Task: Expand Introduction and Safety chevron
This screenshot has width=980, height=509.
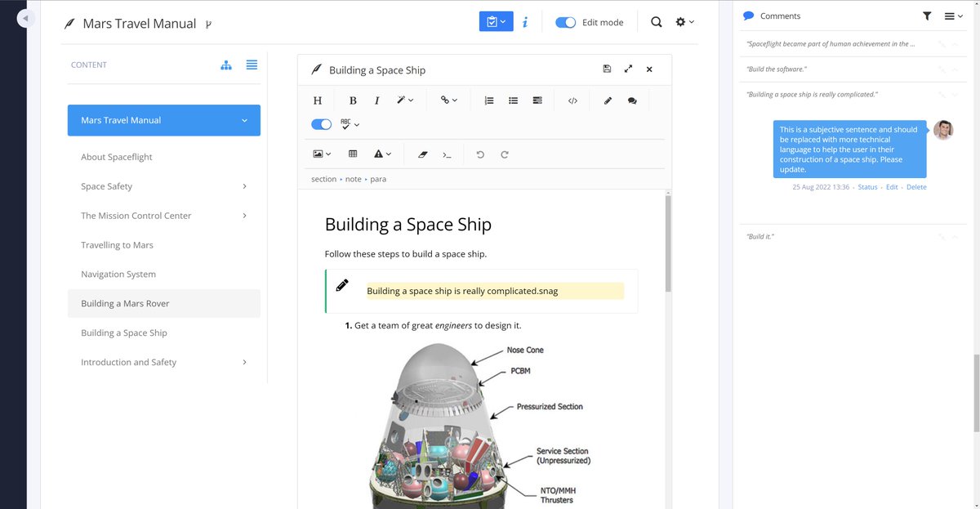Action: tap(244, 362)
